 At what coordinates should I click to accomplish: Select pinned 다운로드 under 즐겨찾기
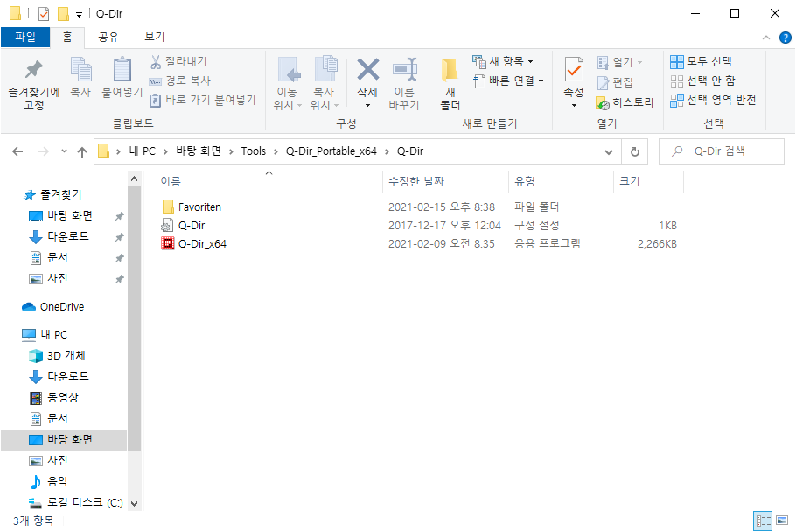[68, 236]
